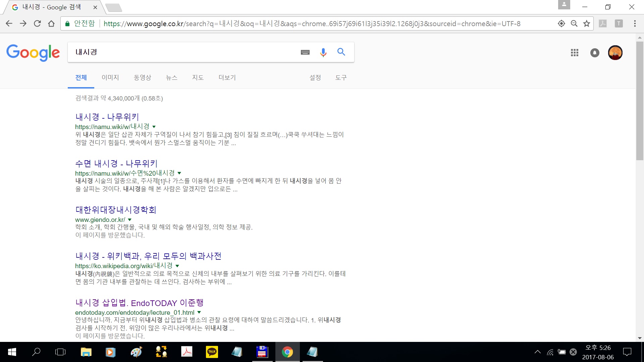
Task: Open File Explorer from taskbar
Action: (86, 352)
